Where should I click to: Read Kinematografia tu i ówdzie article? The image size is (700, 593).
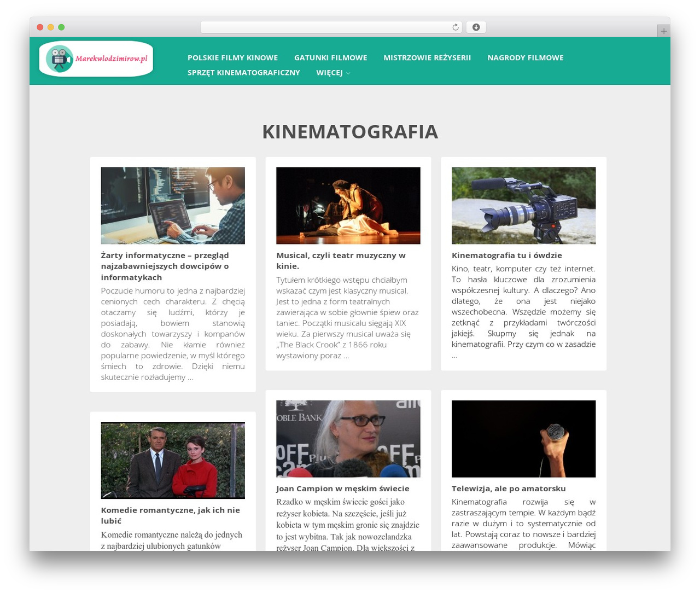pyautogui.click(x=507, y=255)
